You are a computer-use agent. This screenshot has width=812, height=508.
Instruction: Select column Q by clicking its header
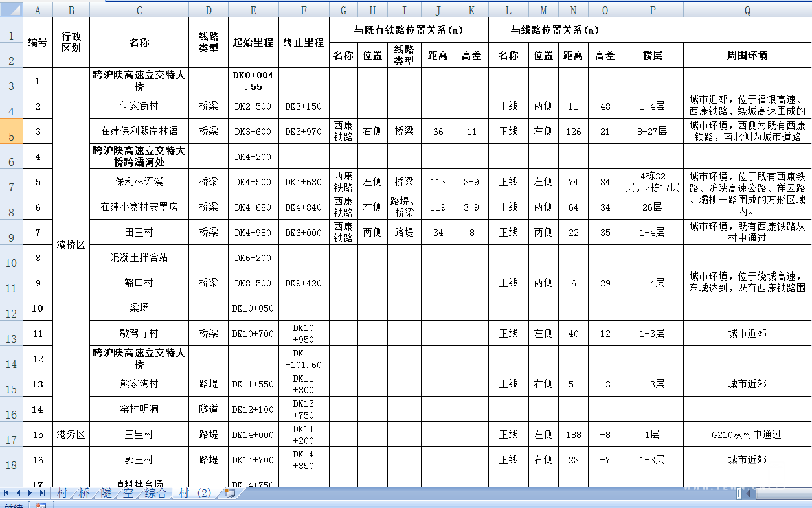[x=747, y=10]
